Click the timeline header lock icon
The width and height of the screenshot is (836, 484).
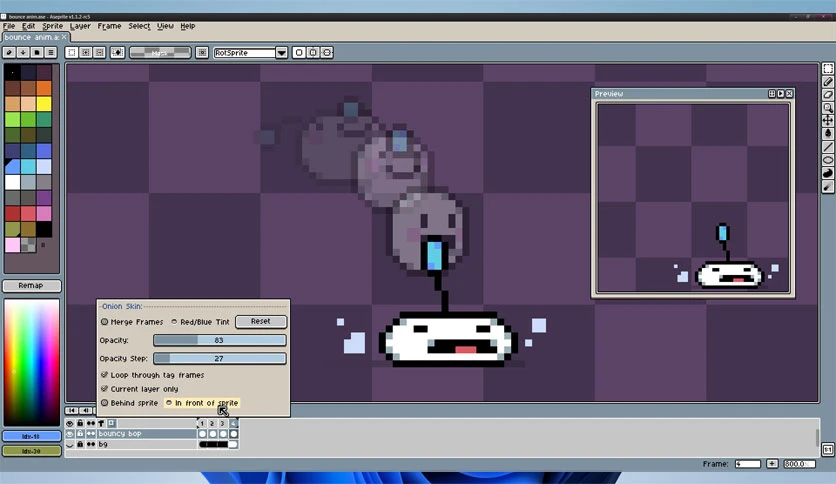click(80, 423)
